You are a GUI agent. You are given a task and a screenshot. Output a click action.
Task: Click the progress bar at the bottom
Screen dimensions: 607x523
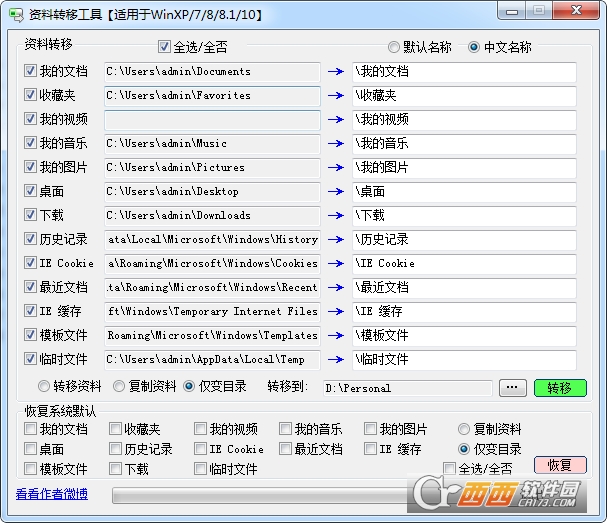(270, 495)
